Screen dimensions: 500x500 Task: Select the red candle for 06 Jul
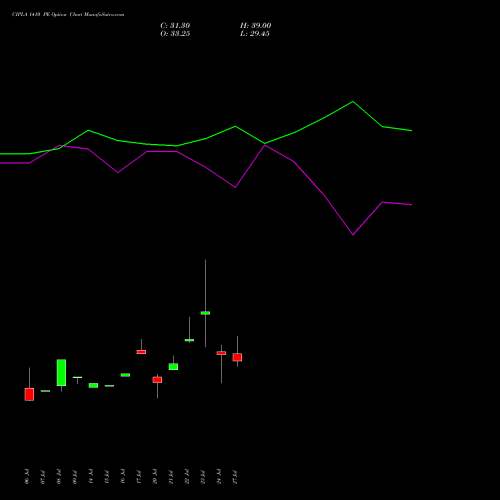point(29,394)
